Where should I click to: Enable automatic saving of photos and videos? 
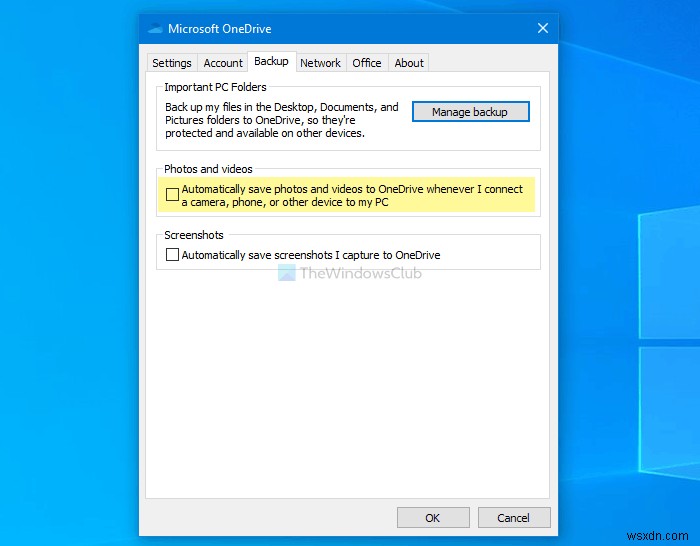click(172, 195)
